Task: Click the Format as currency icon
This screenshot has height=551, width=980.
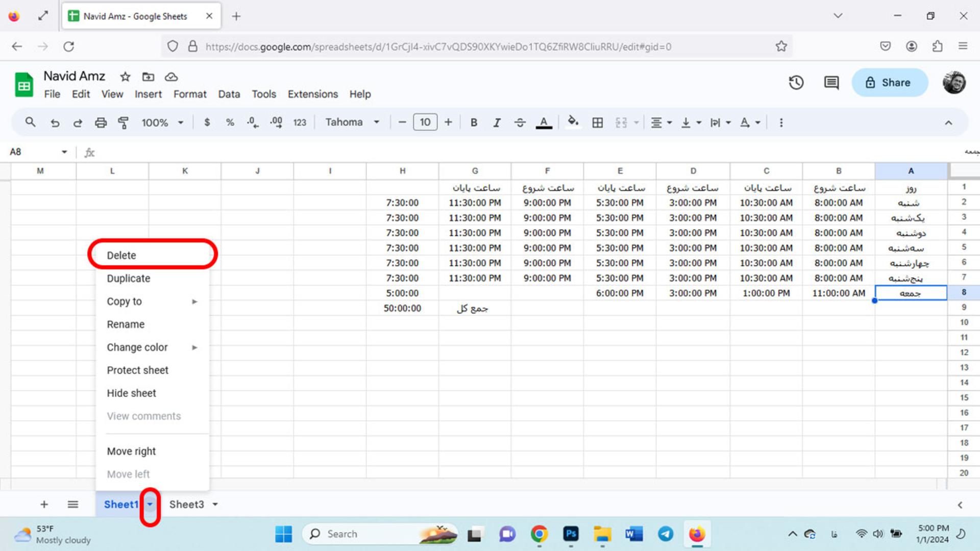Action: (207, 122)
